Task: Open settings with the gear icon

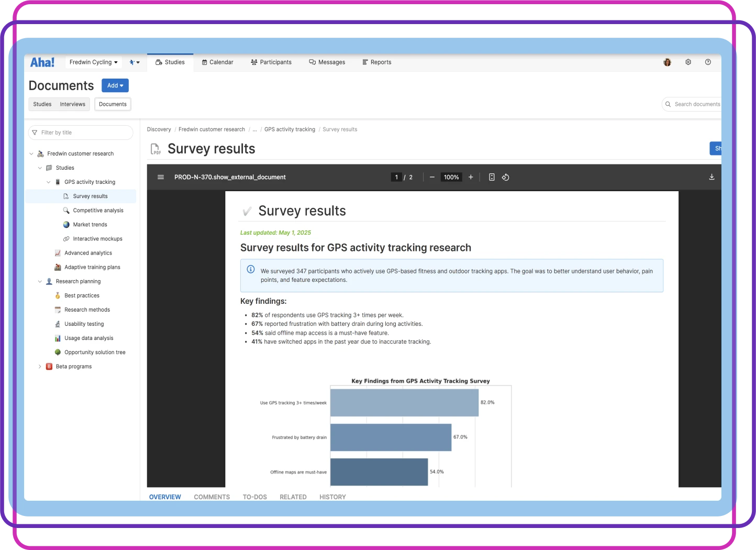Action: pos(688,62)
